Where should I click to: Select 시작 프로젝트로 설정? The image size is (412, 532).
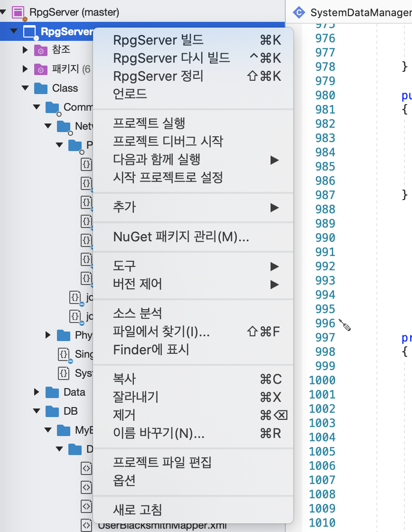[193, 178]
